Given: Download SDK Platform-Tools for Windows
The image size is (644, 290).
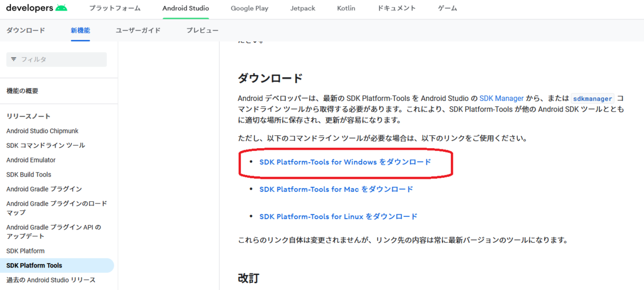Looking at the screenshot, I should point(345,162).
